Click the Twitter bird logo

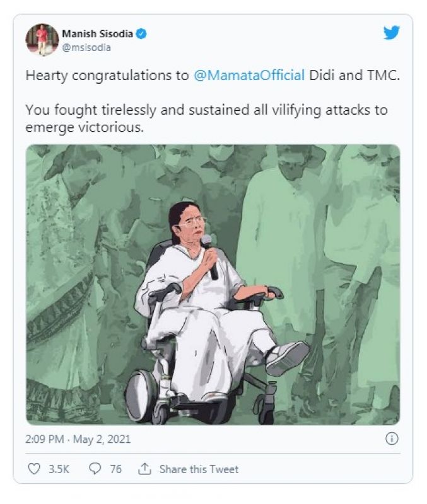[x=392, y=33]
